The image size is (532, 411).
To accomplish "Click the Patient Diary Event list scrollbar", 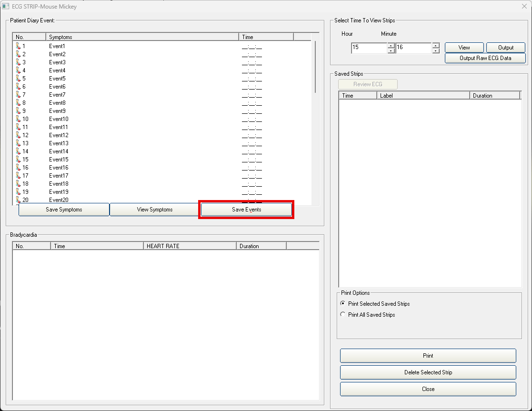I will click(x=315, y=67).
